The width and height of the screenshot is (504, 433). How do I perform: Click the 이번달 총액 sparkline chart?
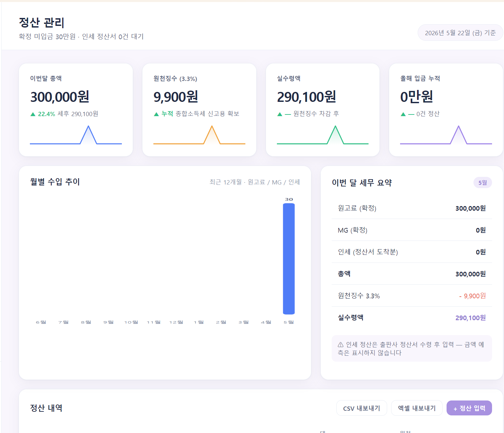tap(76, 135)
